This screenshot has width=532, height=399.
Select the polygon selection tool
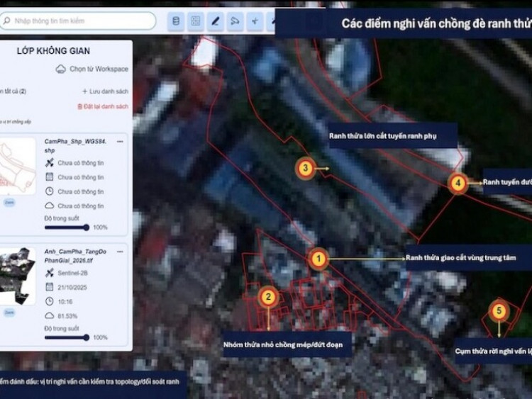pos(235,21)
